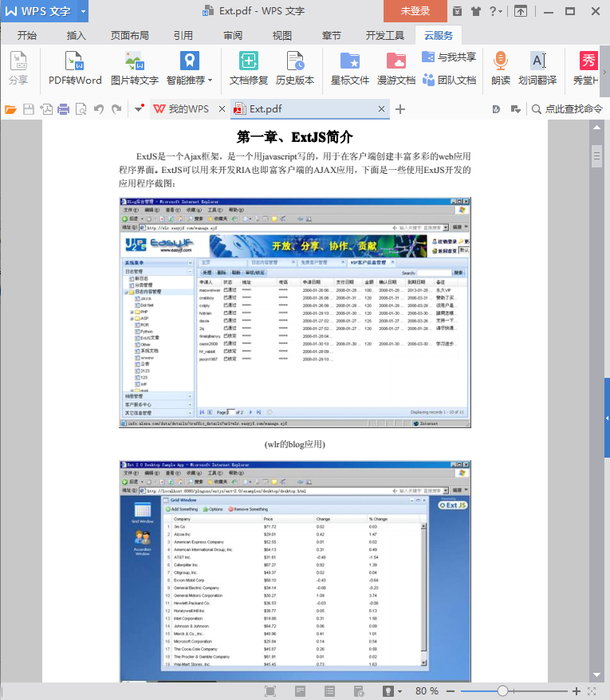
Task: Launch the 图片转文字 tool
Action: [135, 69]
